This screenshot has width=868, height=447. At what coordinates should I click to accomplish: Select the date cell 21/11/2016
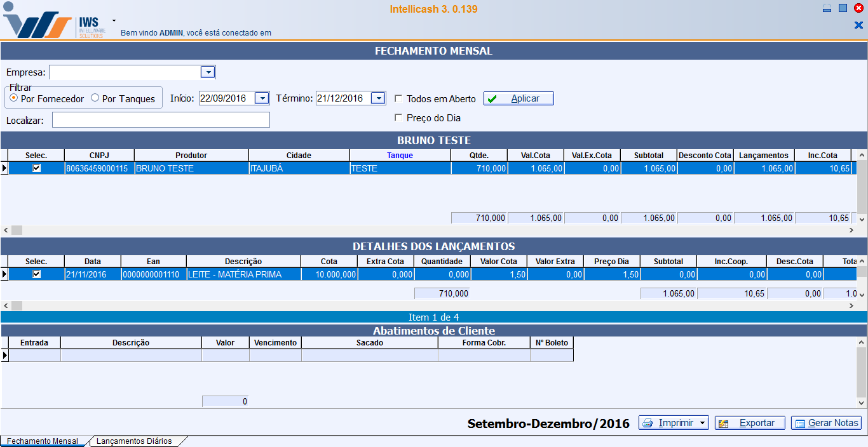[93, 274]
